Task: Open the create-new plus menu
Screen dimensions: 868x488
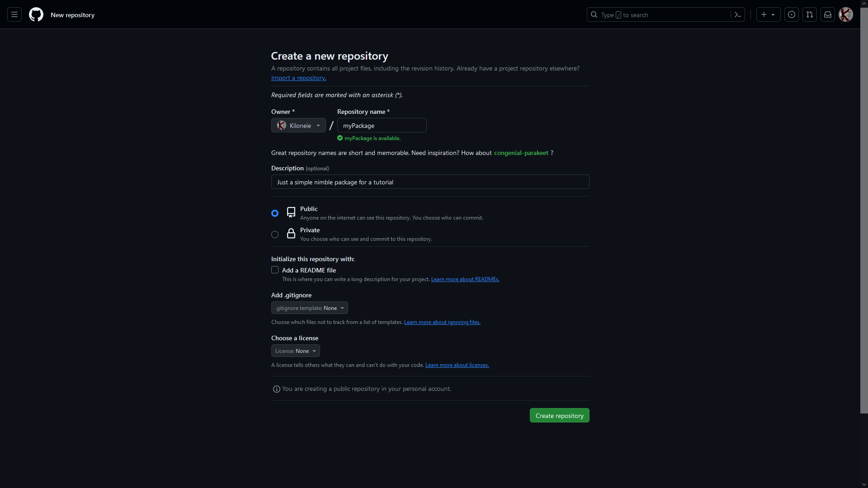Action: tap(768, 14)
